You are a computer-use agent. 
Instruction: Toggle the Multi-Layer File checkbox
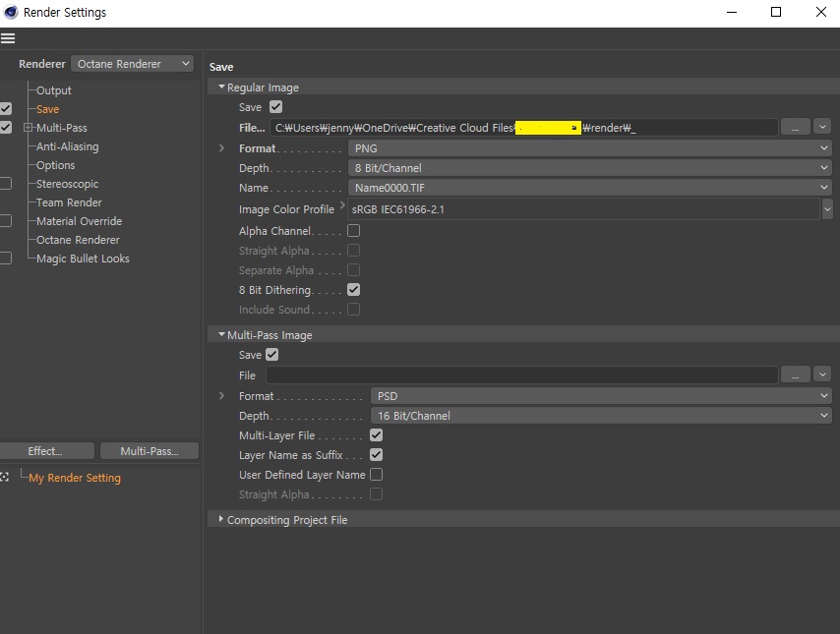click(376, 435)
